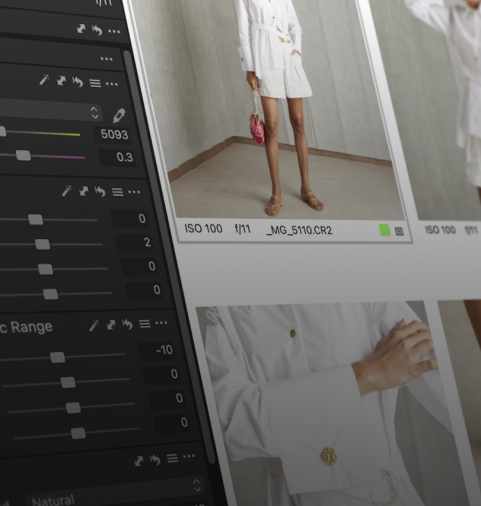
Task: Click the copy-adjustments arrow in the white balance panel header
Action: (x=61, y=81)
